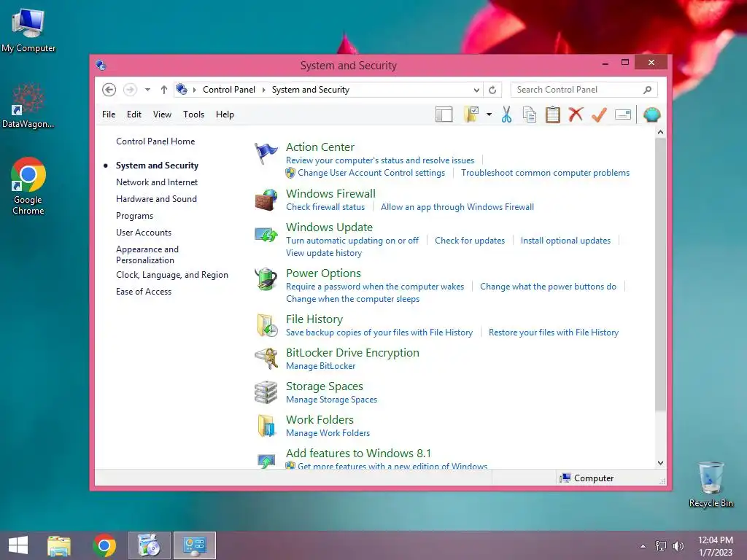Click the volume speaker tray icon
747x560 pixels.
pyautogui.click(x=678, y=546)
